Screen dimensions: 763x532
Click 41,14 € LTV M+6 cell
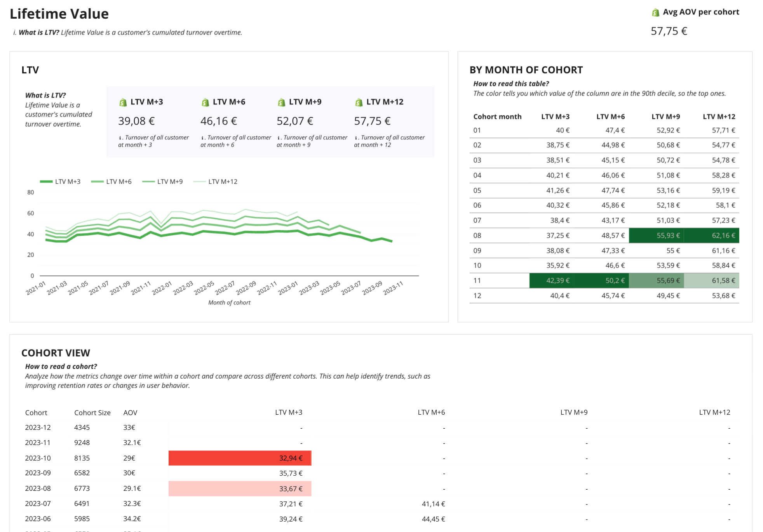[x=433, y=504]
